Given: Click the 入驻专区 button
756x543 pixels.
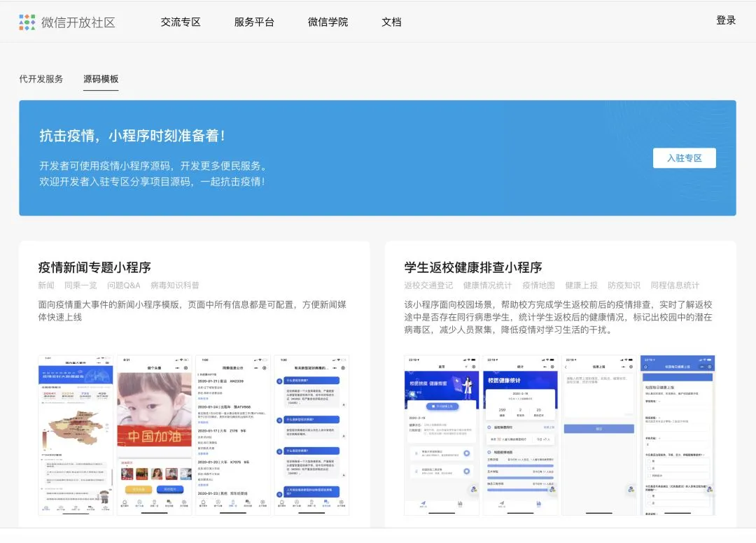Looking at the screenshot, I should click(x=684, y=158).
